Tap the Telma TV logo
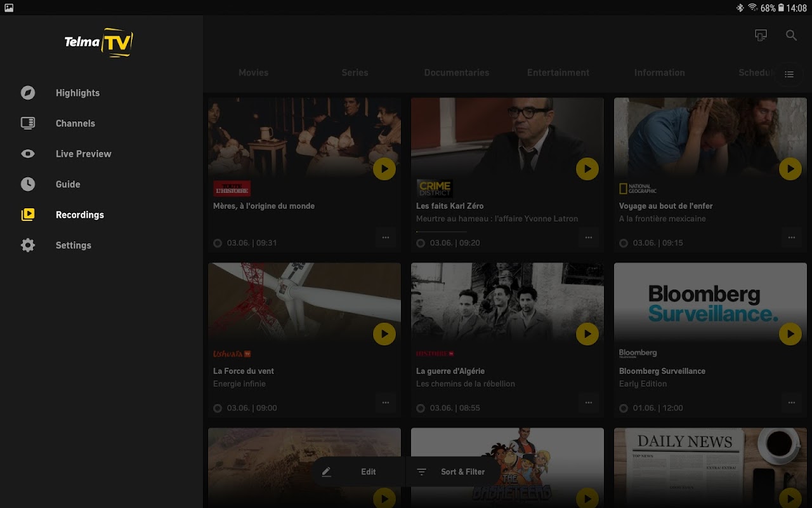This screenshot has width=812, height=508. (99, 43)
